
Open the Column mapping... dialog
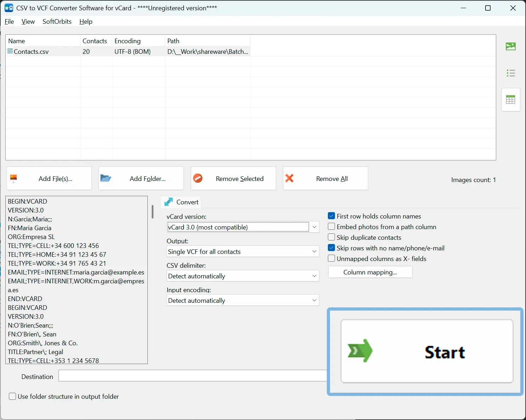pyautogui.click(x=370, y=272)
